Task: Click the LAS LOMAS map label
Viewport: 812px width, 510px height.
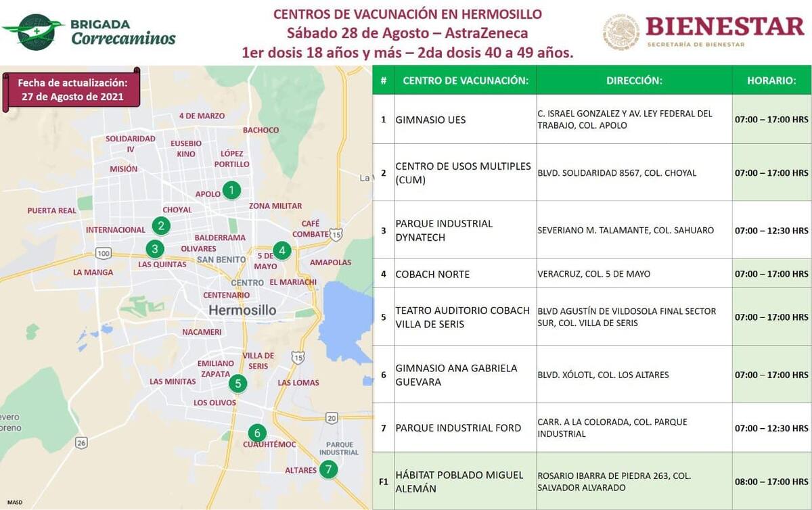Action: [298, 382]
